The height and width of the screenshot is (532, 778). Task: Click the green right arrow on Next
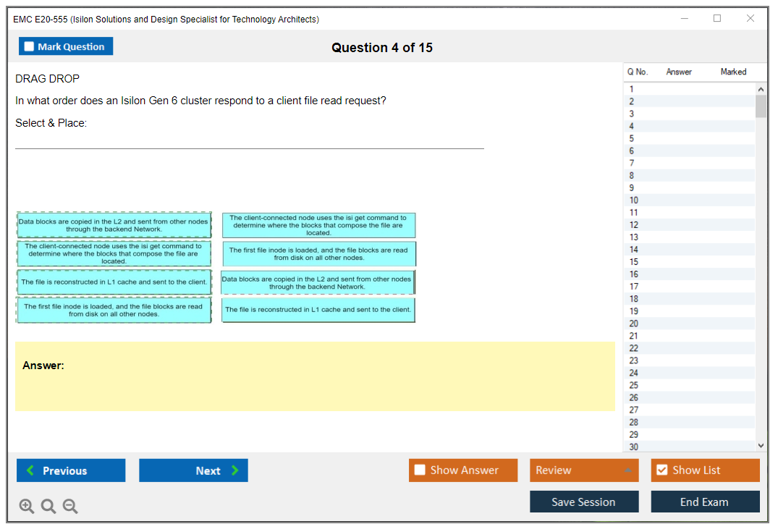coord(235,470)
